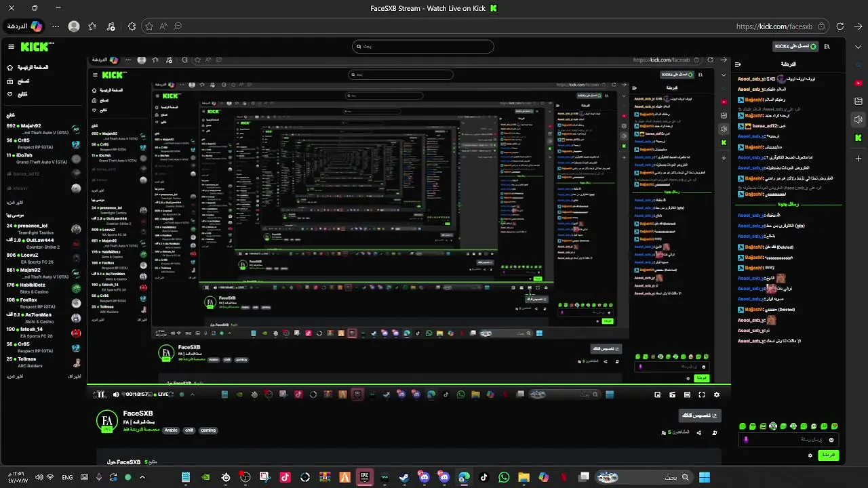The width and height of the screenshot is (868, 488).
Task: Open the FA user avatar menu on Kick
Action: point(827,47)
